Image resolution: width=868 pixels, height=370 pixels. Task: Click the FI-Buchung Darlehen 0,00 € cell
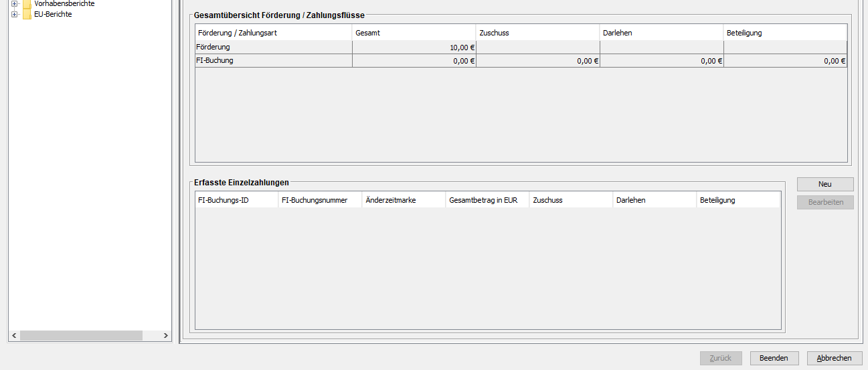click(662, 61)
